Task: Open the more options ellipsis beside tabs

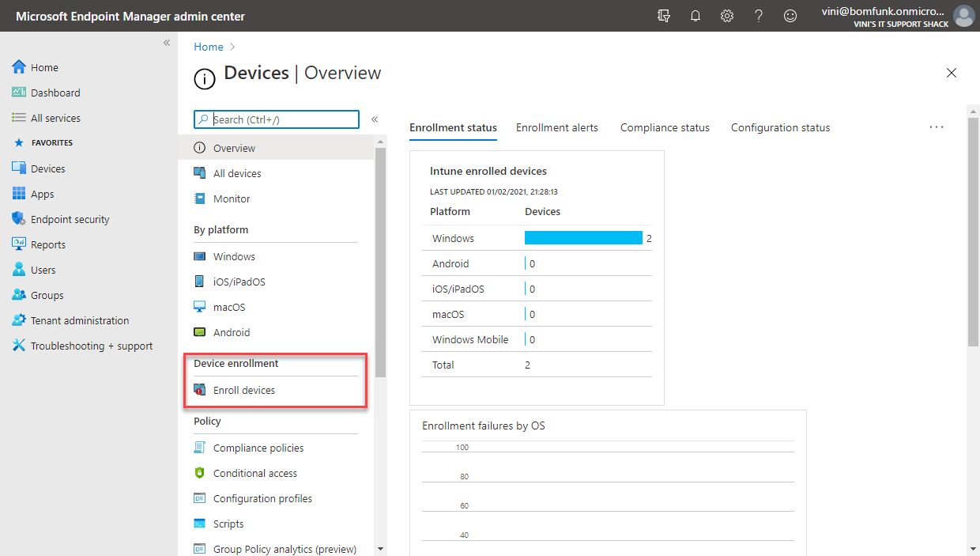Action: coord(937,127)
